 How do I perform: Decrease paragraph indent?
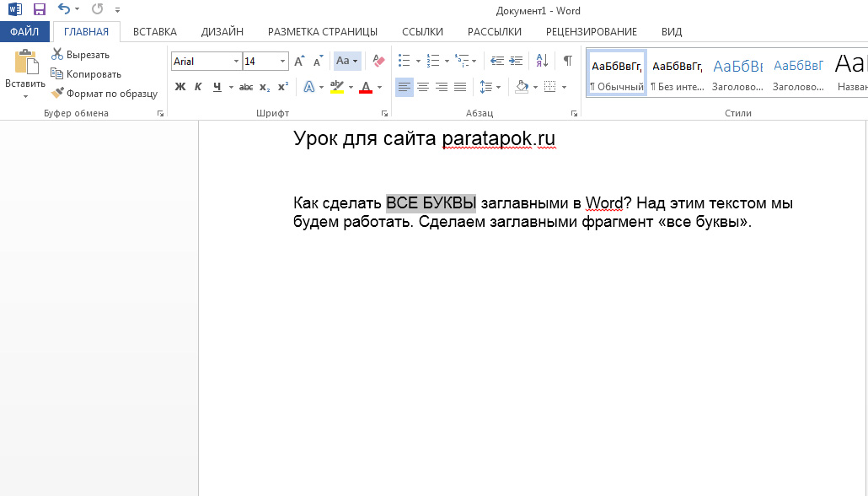497,61
